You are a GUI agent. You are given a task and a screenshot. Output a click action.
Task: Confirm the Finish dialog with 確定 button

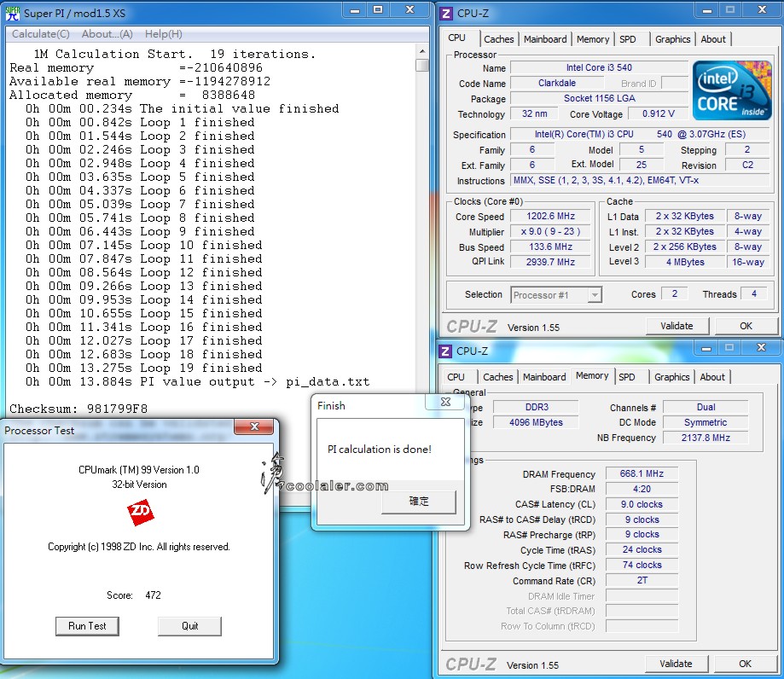[x=419, y=502]
